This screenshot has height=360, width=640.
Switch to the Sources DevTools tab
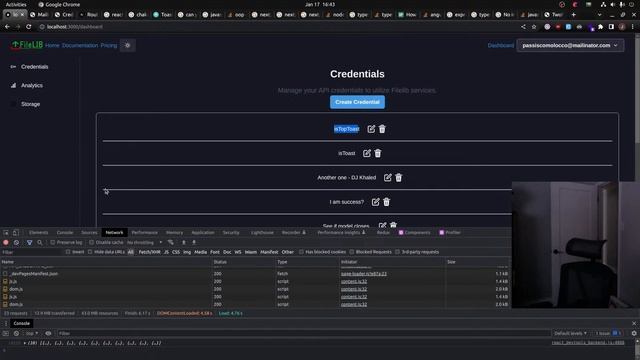[x=89, y=232]
